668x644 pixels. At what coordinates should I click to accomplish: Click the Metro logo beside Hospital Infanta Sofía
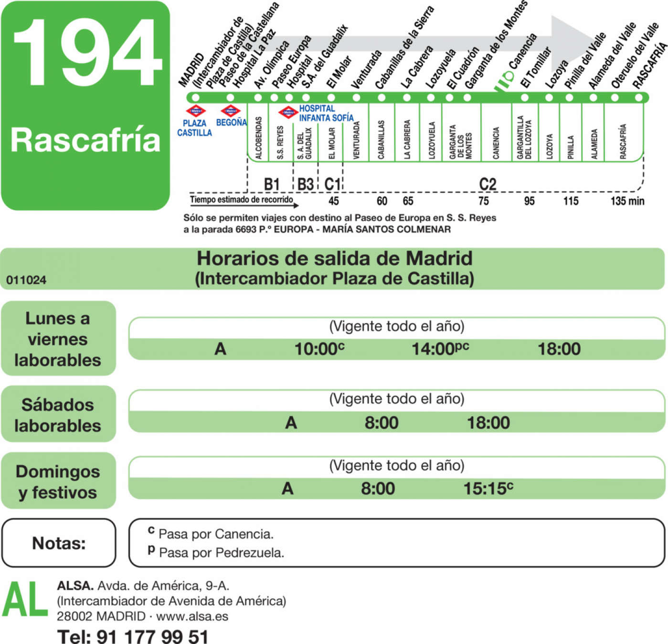click(288, 113)
